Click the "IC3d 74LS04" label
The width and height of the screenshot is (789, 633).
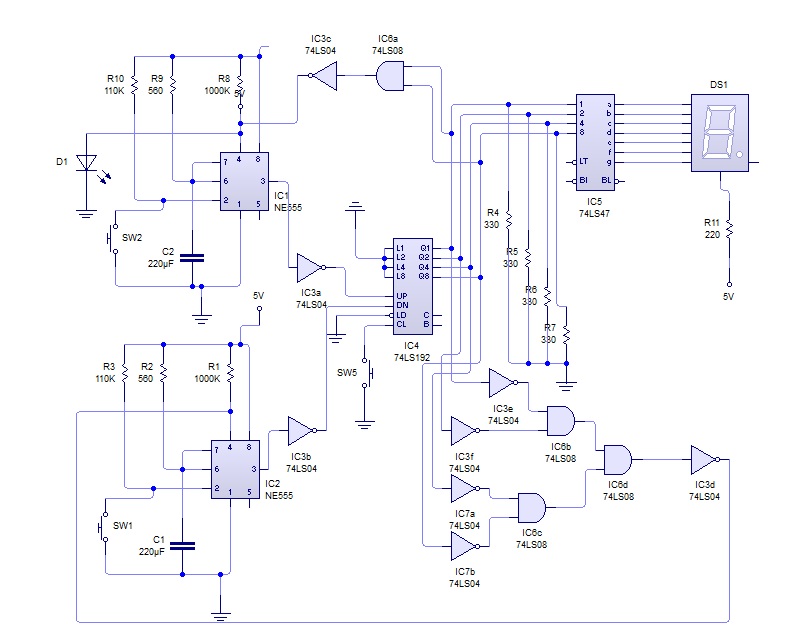704,491
